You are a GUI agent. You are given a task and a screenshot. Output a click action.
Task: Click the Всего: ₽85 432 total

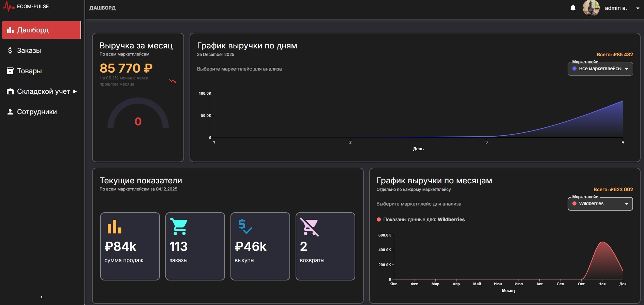[615, 55]
